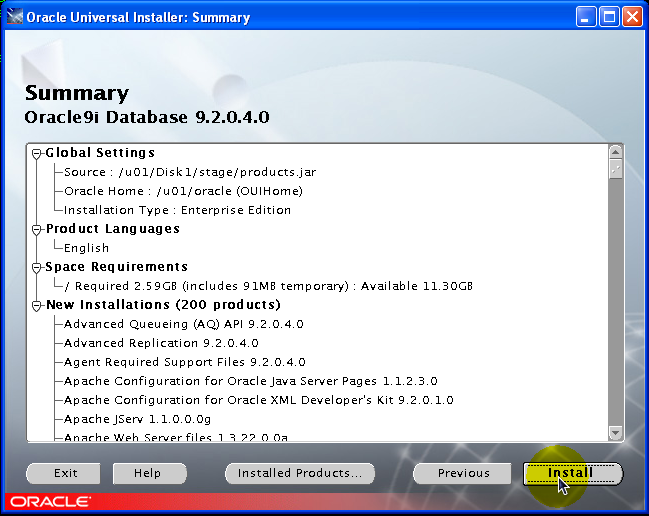Click the summary list scroll down arrow
Screen dimensions: 649x516
(615, 433)
